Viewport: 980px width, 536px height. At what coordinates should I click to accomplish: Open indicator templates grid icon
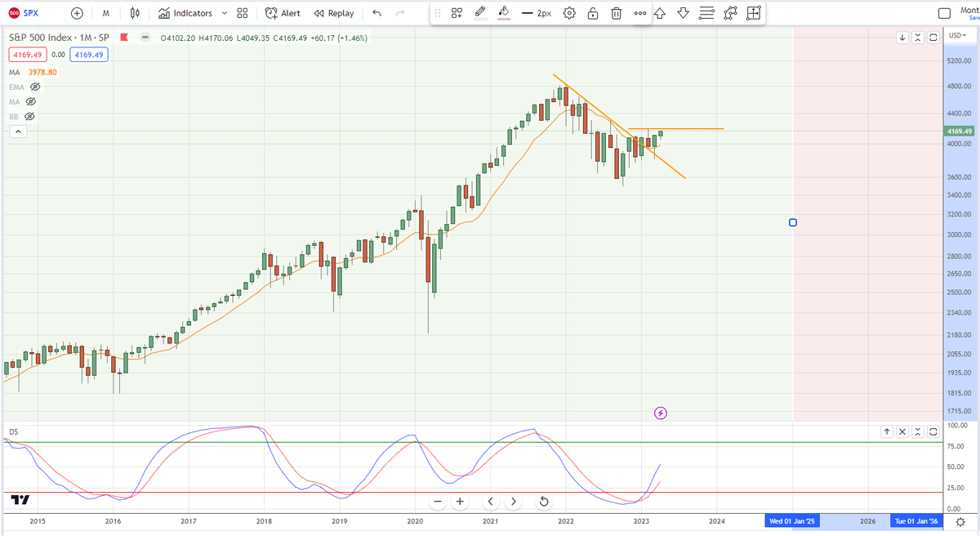(x=243, y=13)
